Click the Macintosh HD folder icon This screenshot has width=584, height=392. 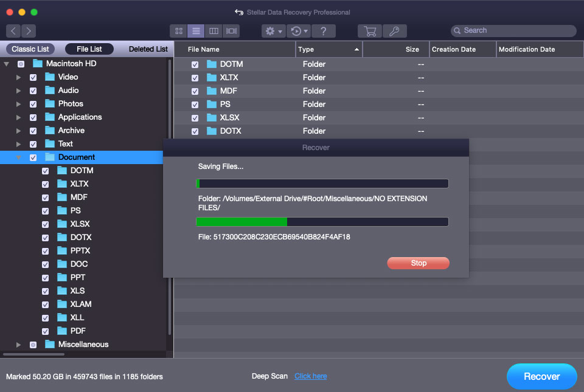pos(38,64)
